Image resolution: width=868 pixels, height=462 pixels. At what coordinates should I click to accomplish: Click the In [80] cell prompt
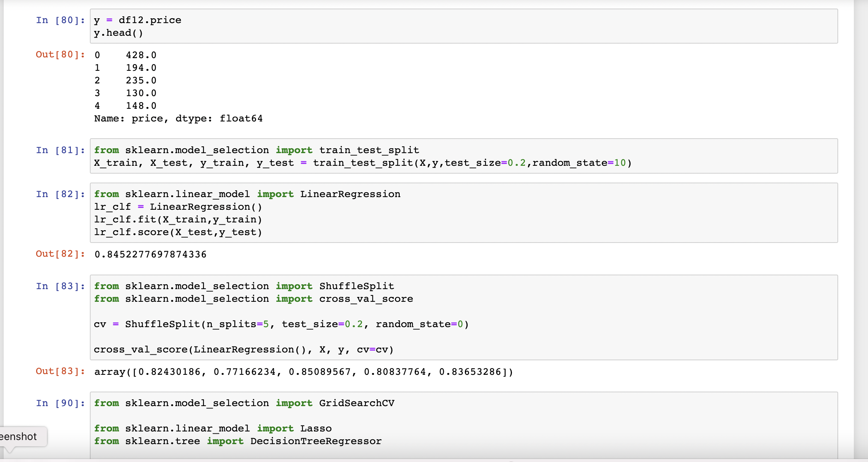pos(60,20)
